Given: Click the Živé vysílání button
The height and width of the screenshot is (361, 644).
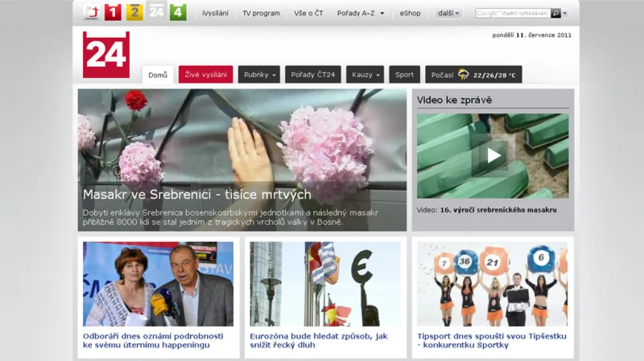Looking at the screenshot, I should (206, 75).
